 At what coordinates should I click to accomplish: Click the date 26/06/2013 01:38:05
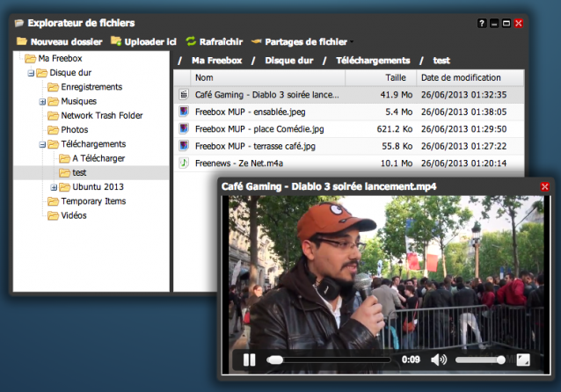(x=463, y=112)
